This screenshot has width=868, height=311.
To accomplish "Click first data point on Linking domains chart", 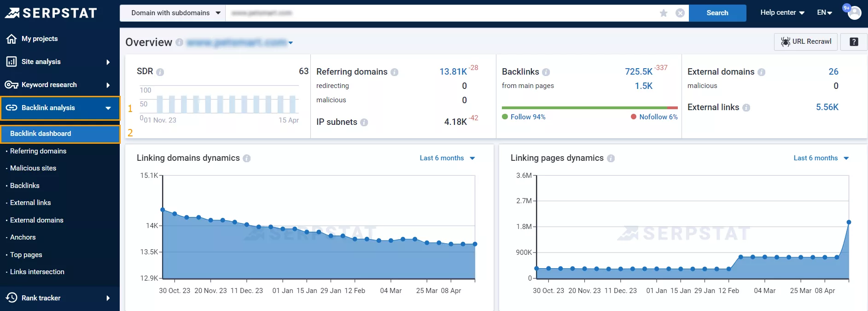I will (163, 210).
